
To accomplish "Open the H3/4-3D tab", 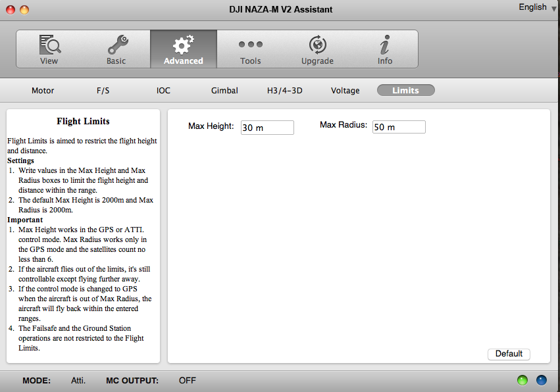I will click(x=284, y=91).
